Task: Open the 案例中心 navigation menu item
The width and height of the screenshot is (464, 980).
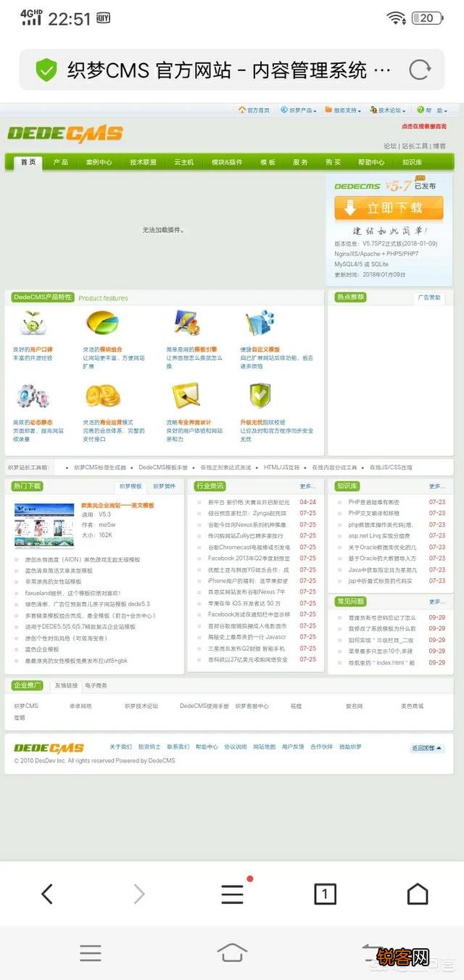Action: [99, 162]
